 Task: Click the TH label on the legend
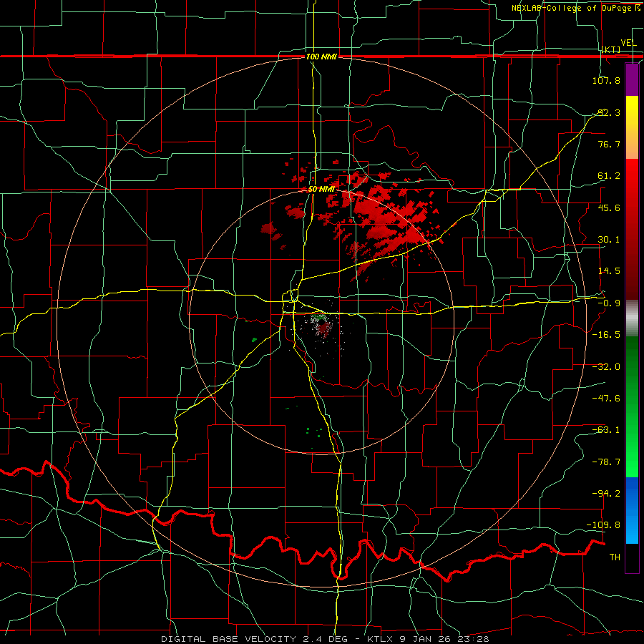615,557
